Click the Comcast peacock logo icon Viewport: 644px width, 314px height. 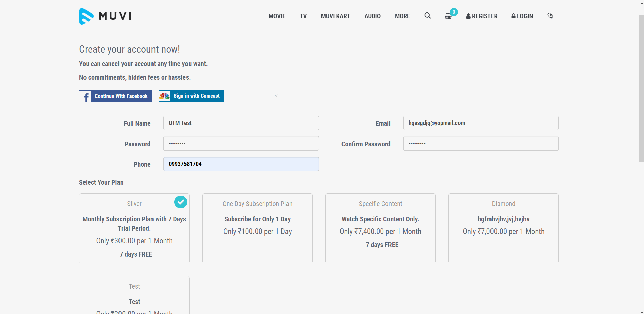164,96
